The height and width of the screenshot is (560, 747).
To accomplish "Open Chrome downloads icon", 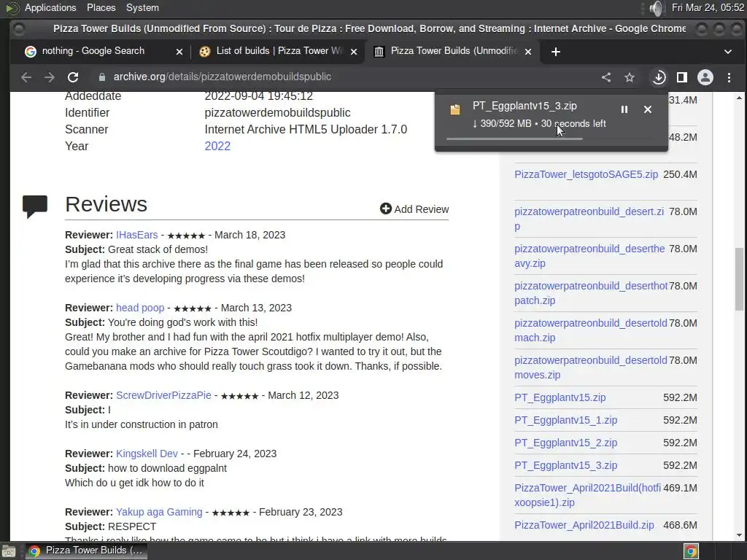I will point(659,77).
